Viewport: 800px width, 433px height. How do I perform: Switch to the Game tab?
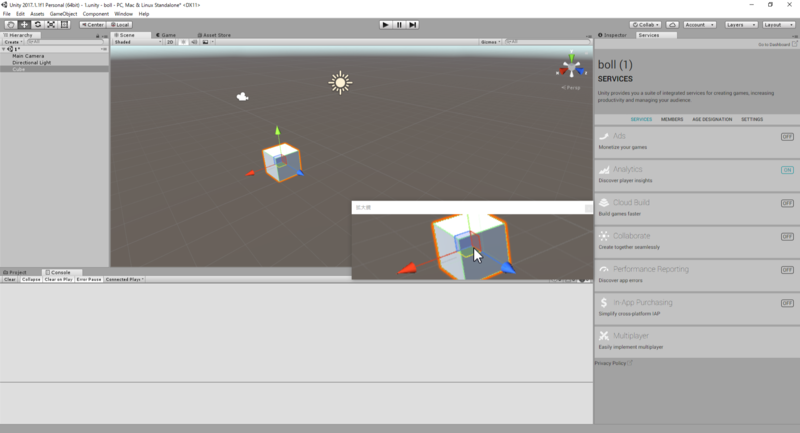(x=166, y=35)
